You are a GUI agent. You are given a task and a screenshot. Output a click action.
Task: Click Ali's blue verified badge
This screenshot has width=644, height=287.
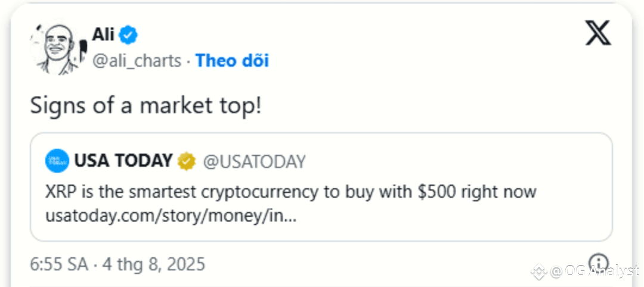(x=128, y=36)
